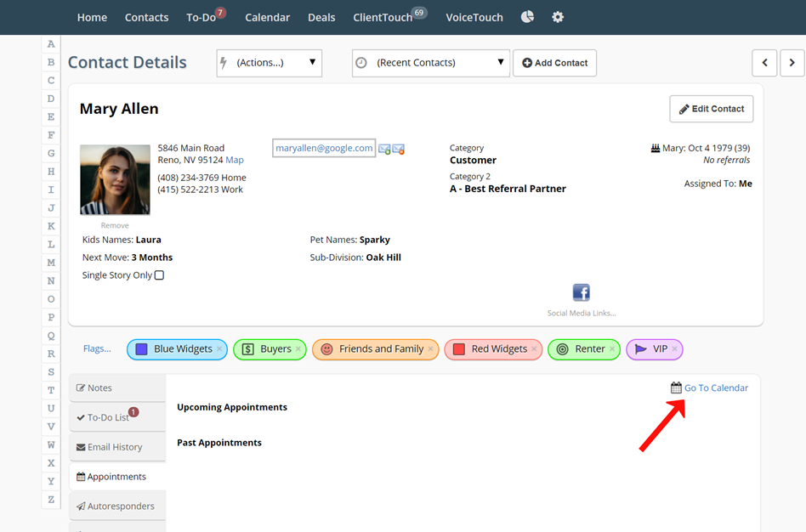Click the maryallen@google.com email link
This screenshot has height=532, width=806.
point(324,148)
